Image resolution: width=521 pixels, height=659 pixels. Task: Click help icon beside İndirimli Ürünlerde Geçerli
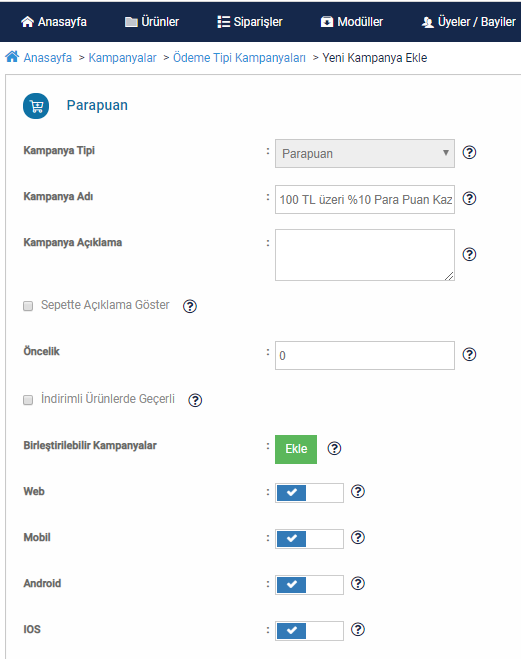pos(195,400)
